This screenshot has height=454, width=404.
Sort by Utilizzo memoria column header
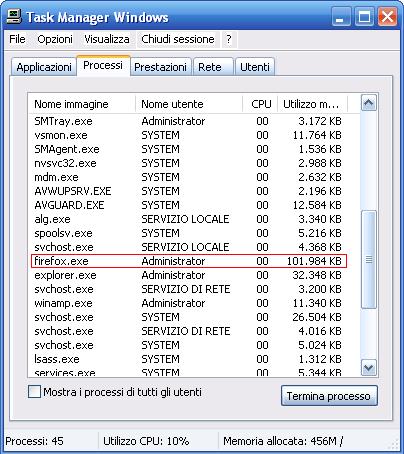pos(312,104)
